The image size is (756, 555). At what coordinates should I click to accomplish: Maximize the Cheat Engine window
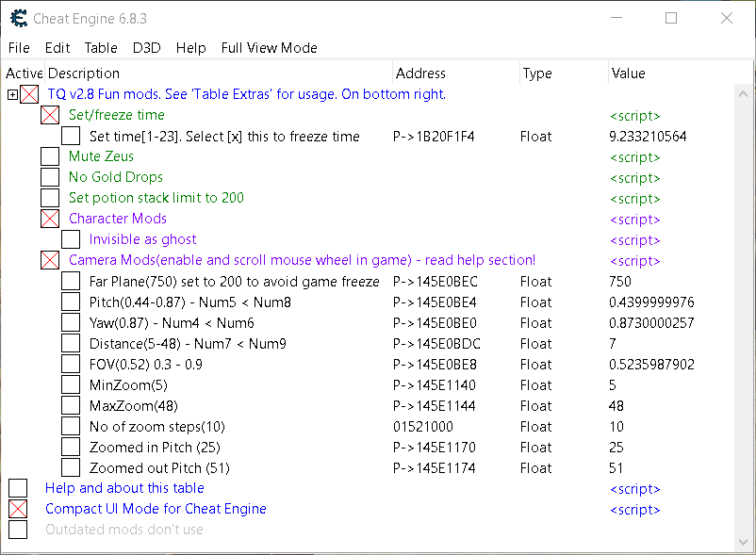click(671, 18)
